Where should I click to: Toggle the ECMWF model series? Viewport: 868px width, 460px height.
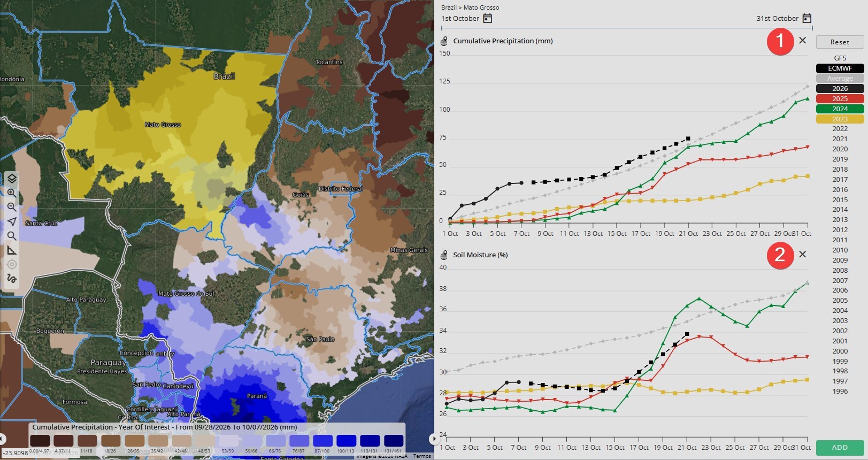tap(840, 68)
